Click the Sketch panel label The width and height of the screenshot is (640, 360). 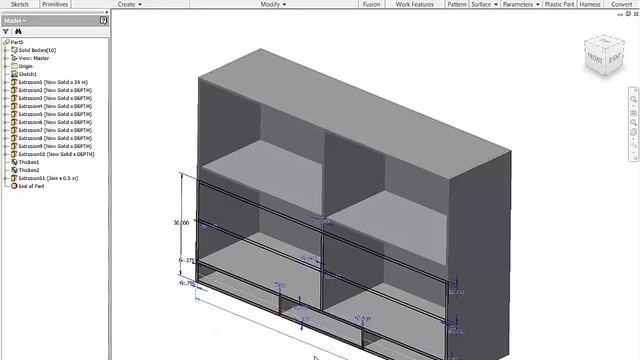click(x=20, y=4)
